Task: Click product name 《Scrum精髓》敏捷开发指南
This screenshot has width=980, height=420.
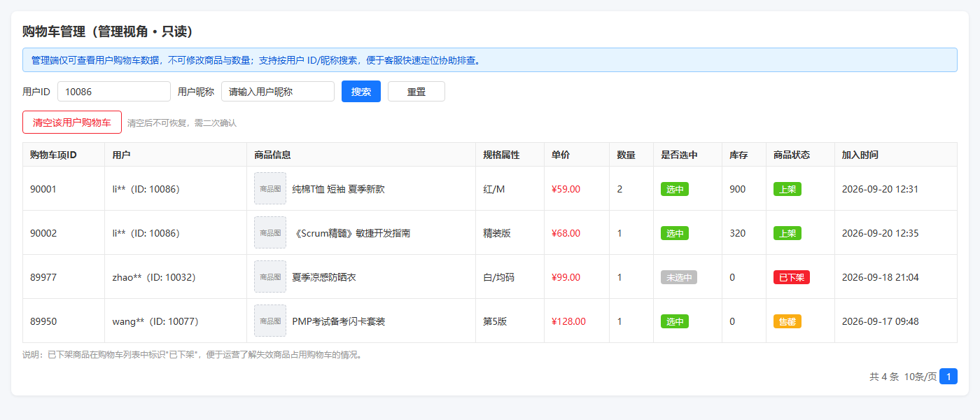Action: pos(351,233)
